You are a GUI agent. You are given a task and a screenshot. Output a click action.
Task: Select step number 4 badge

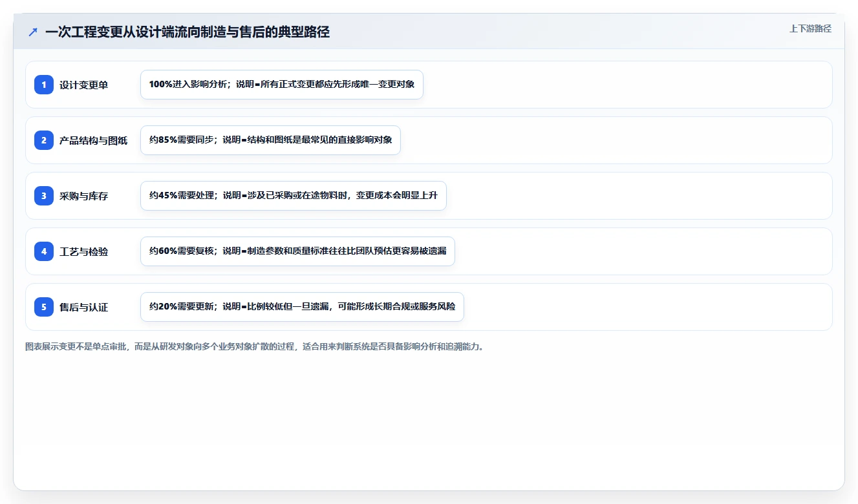point(44,251)
